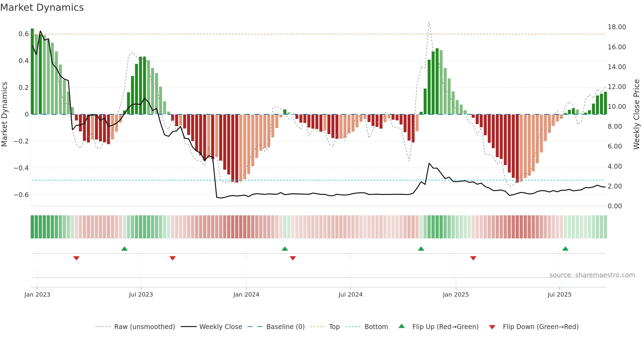Screen dimensions: 644x362
Task: Click the Jan 2024 x-axis label
Action: click(x=246, y=294)
